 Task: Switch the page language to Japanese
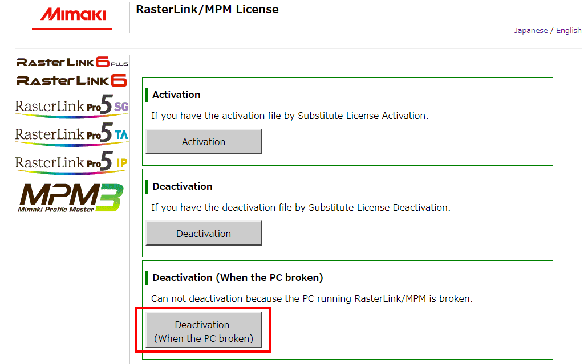(x=531, y=30)
